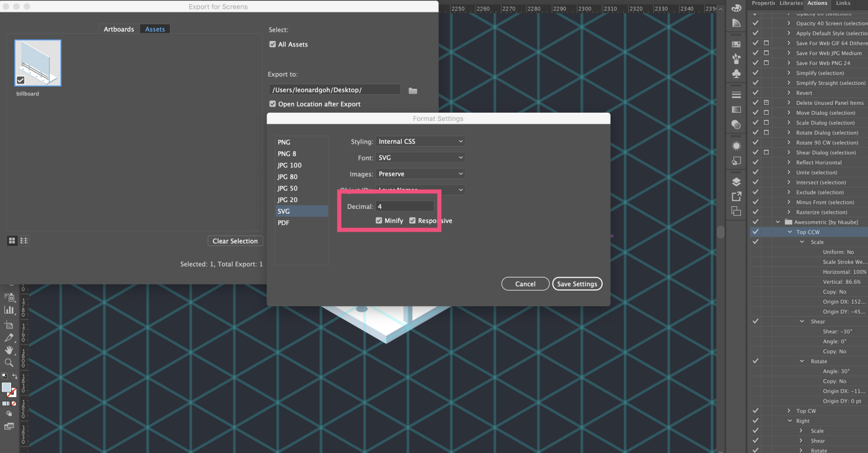Image resolution: width=868 pixels, height=453 pixels.
Task: Click Cancel in Format Settings
Action: pyautogui.click(x=525, y=284)
